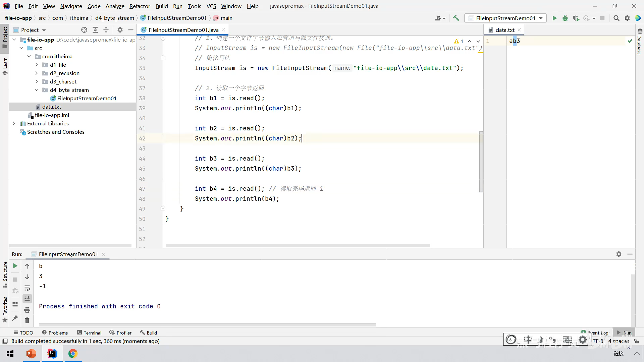The width and height of the screenshot is (644, 362).
Task: Click the print icon in Run panel
Action: tap(27, 309)
